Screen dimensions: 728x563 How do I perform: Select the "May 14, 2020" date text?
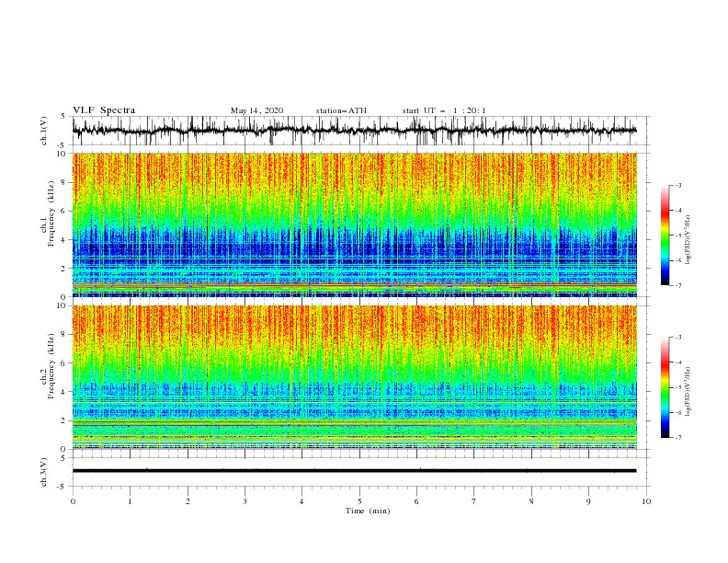coord(256,110)
